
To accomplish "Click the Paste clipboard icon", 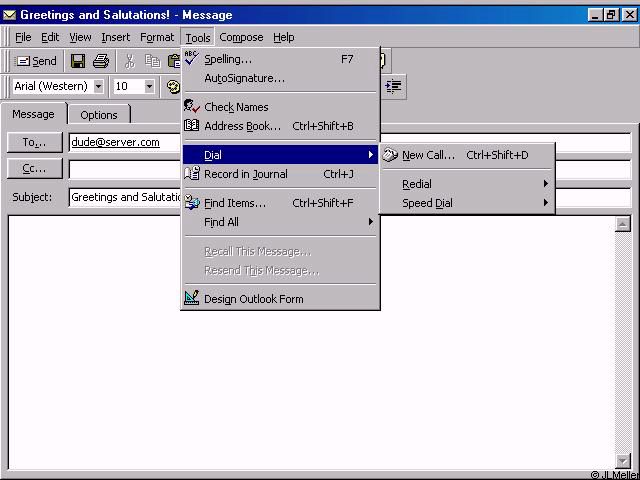I will [174, 61].
